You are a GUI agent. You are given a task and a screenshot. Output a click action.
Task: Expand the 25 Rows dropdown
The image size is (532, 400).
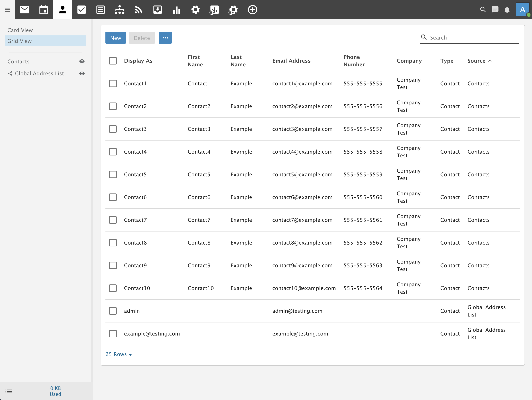pos(119,354)
